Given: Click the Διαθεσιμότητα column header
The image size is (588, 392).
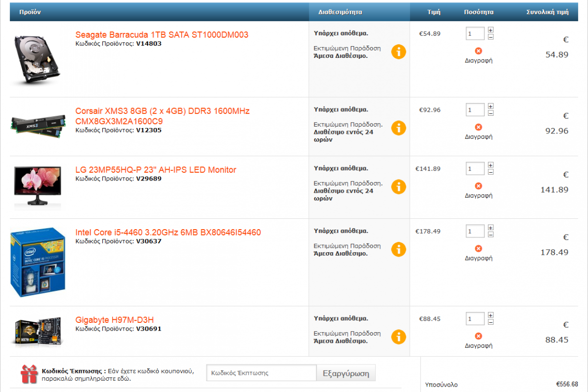Looking at the screenshot, I should (340, 12).
